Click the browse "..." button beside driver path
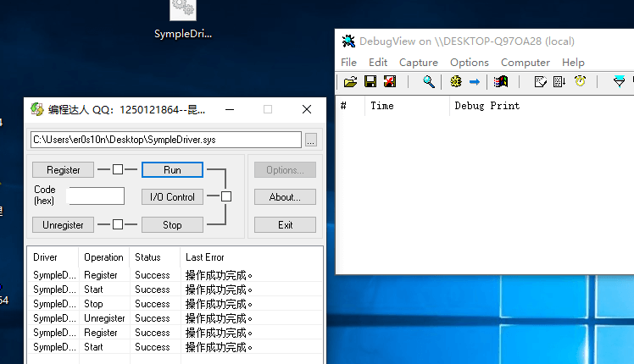 point(310,140)
